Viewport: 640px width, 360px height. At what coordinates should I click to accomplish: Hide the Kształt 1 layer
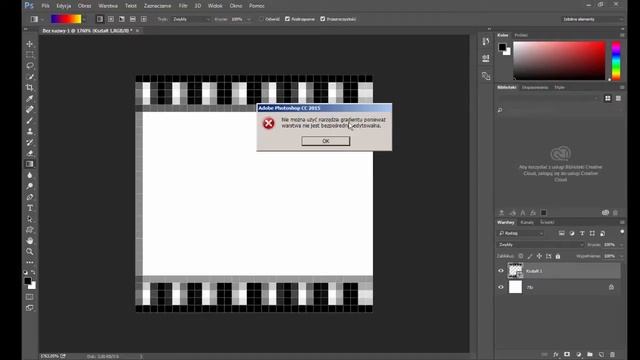501,271
